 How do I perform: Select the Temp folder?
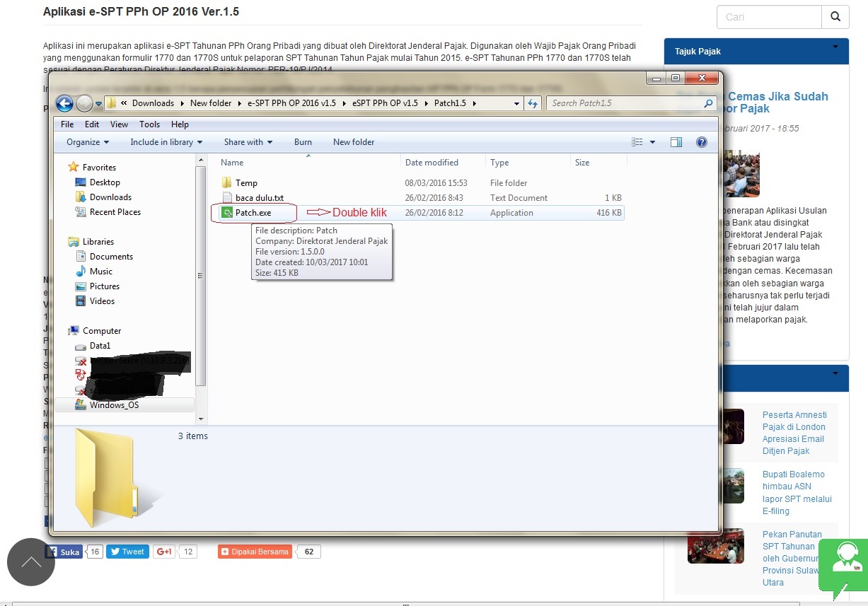(246, 183)
